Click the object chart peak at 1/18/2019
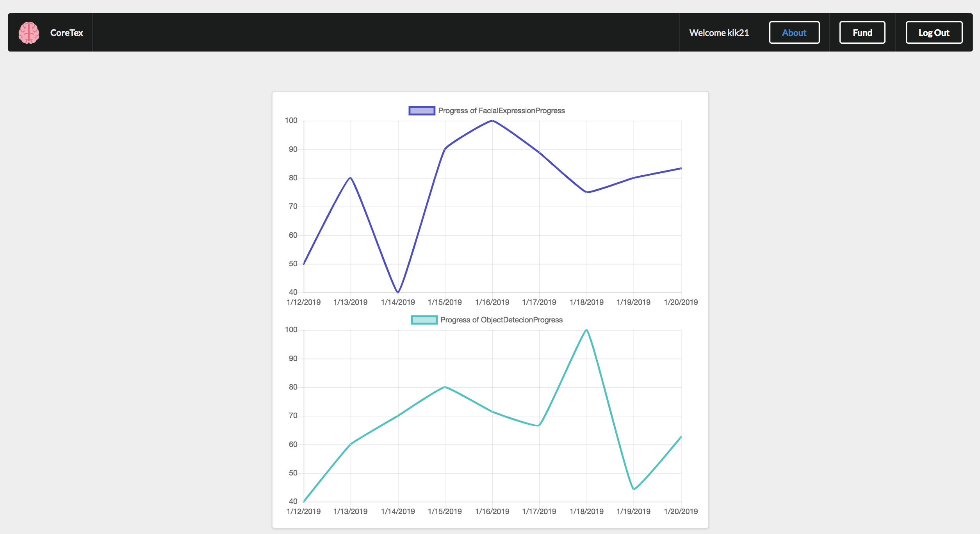 click(x=586, y=330)
